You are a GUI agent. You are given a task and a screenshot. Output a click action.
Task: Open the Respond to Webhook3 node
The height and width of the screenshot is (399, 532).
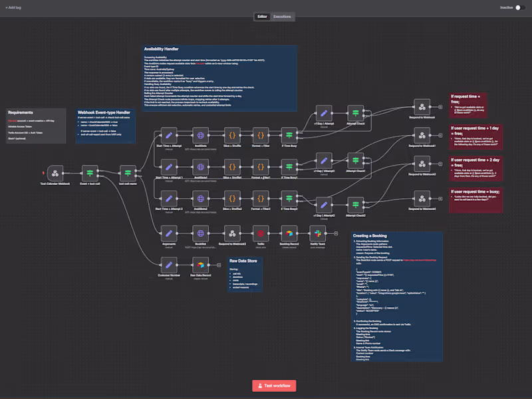(x=233, y=233)
